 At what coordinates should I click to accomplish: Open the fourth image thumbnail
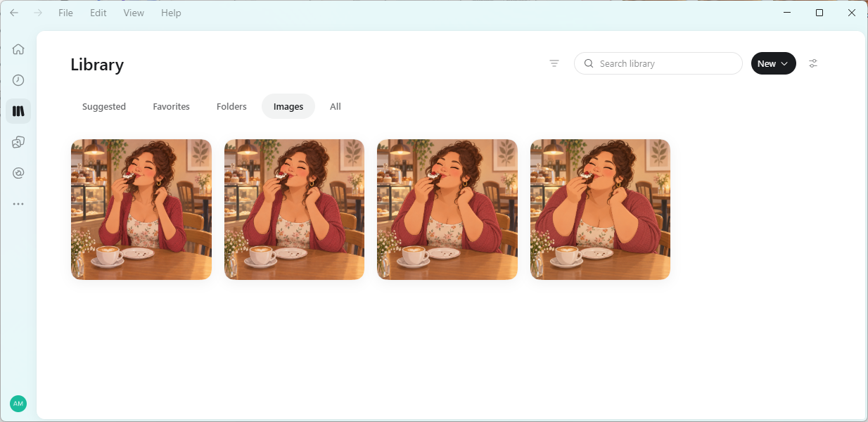pos(600,210)
